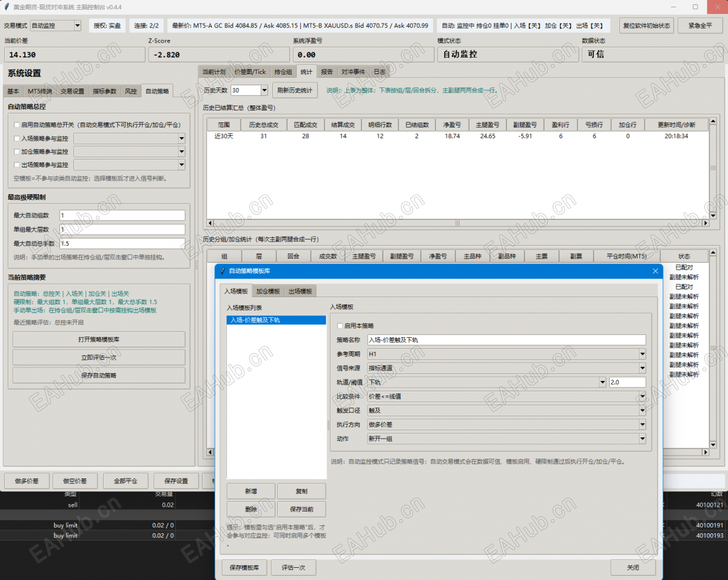Click the 复制 template button
The image size is (728, 580).
302,491
